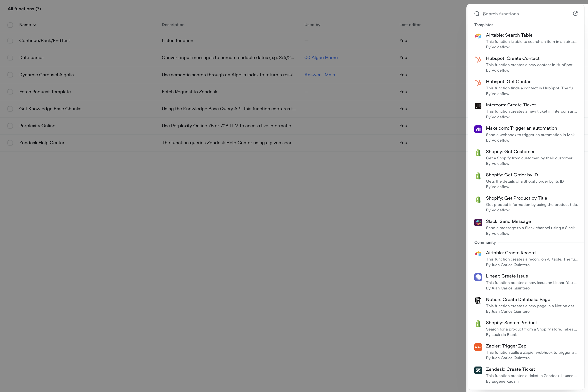Image resolution: width=588 pixels, height=392 pixels.
Task: Click the Slack: Send Message icon
Action: click(478, 222)
